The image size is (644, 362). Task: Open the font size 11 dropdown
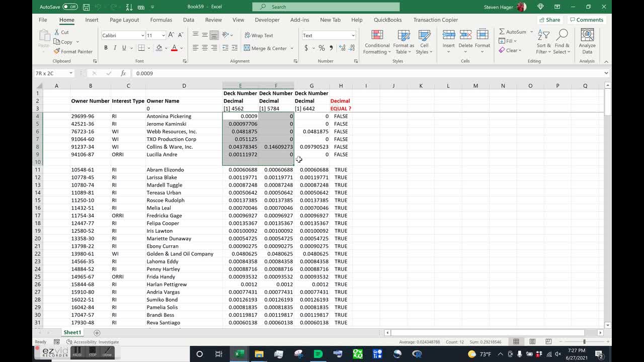(164, 36)
